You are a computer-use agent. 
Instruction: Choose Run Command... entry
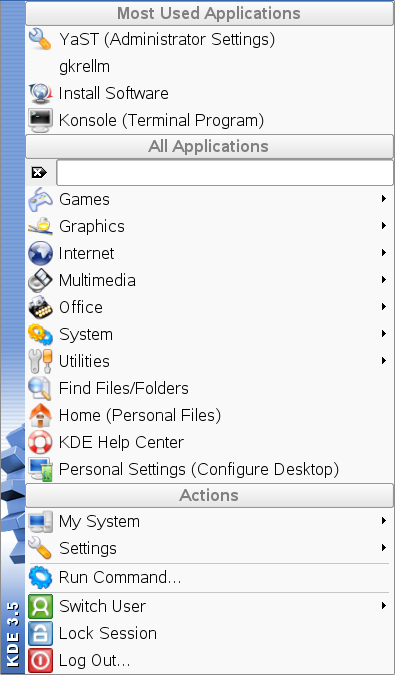pos(210,577)
